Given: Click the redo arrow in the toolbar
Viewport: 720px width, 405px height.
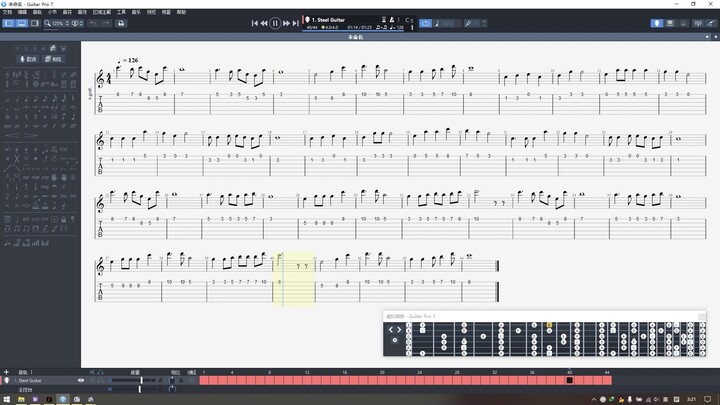Looking at the screenshot, I should pos(106,23).
